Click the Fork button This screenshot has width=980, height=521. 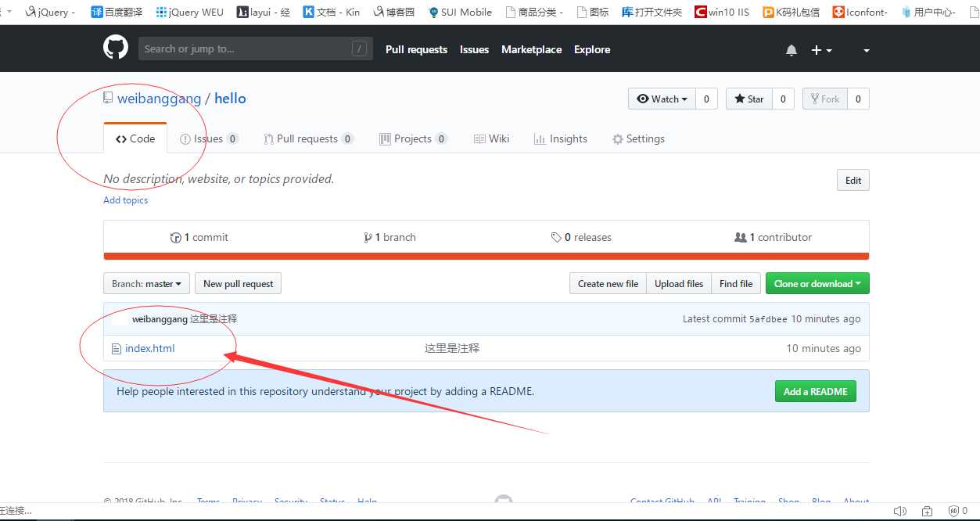[x=824, y=99]
